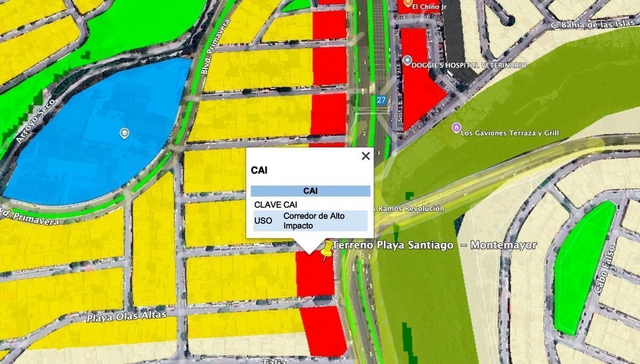Click the Los Gaviones Terraza y Grill label
Screen dimensions: 640x364
point(509,132)
